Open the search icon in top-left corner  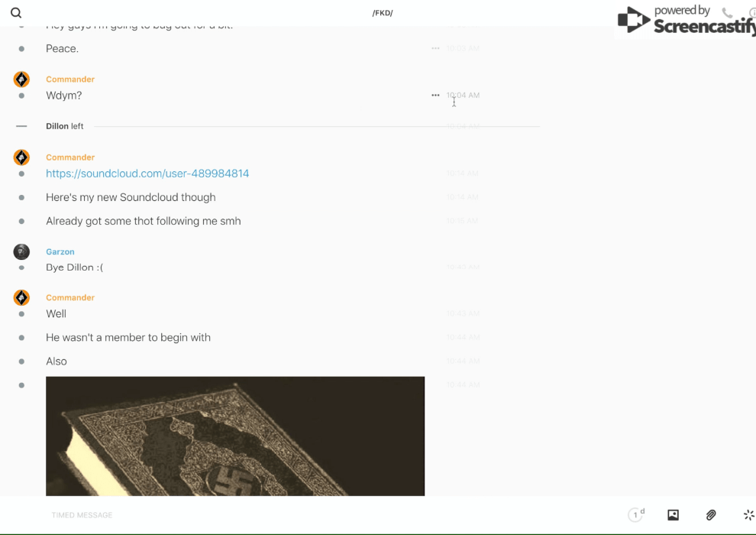(16, 13)
